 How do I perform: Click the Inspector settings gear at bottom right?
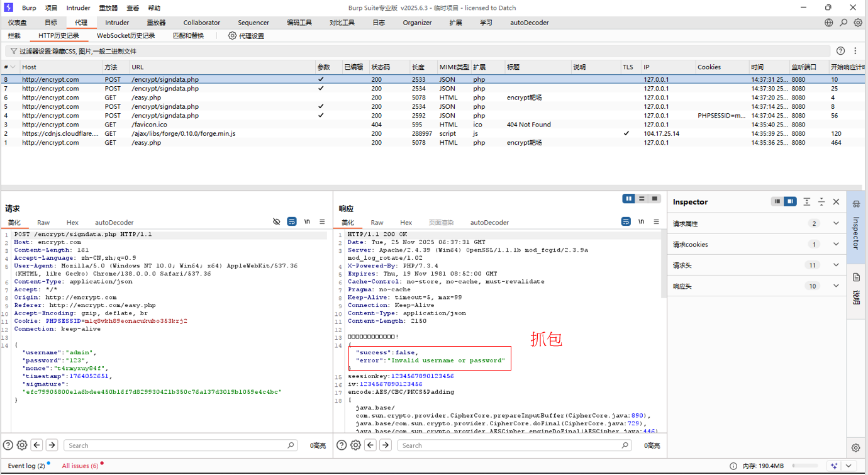point(856,448)
